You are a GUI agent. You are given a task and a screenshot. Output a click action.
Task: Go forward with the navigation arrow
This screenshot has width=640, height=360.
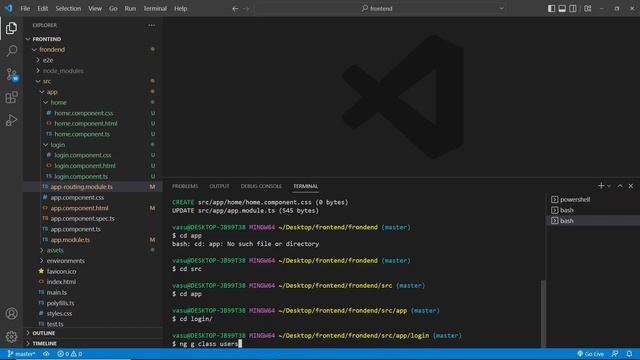246,9
